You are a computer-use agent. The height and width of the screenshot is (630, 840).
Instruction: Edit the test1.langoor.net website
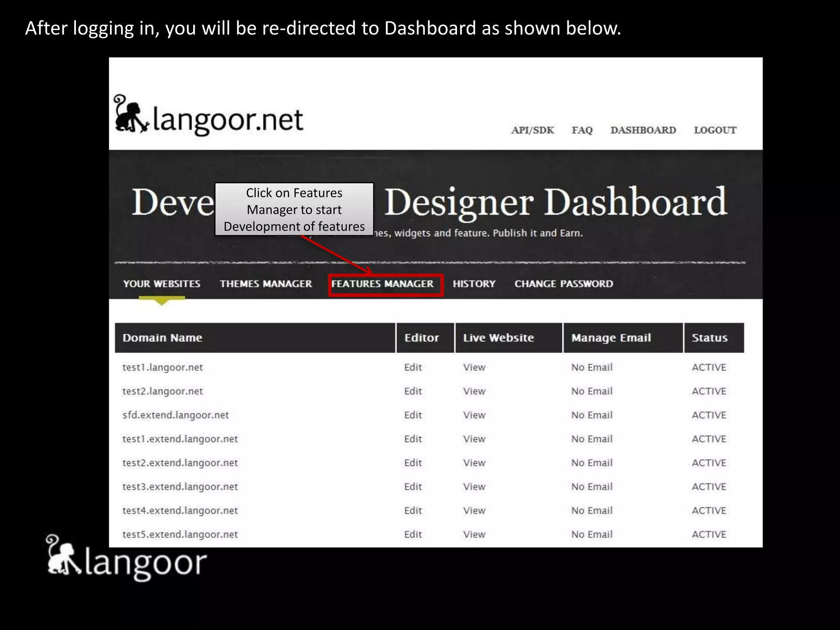coord(413,367)
